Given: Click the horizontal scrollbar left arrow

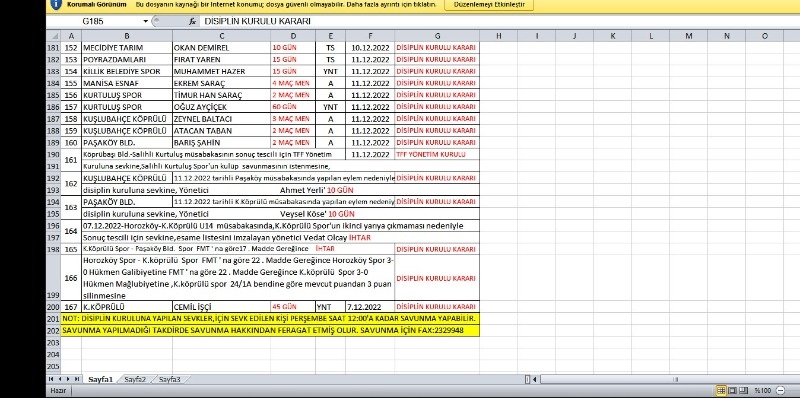Looking at the screenshot, I should (535, 379).
